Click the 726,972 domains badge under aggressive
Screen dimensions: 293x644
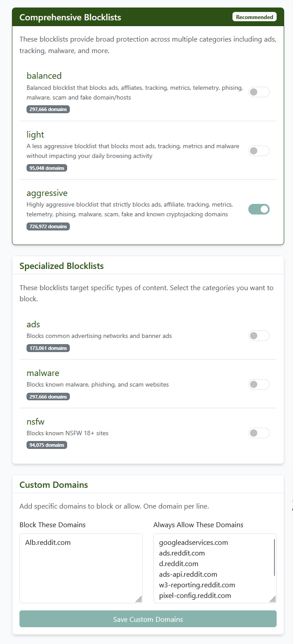(48, 226)
